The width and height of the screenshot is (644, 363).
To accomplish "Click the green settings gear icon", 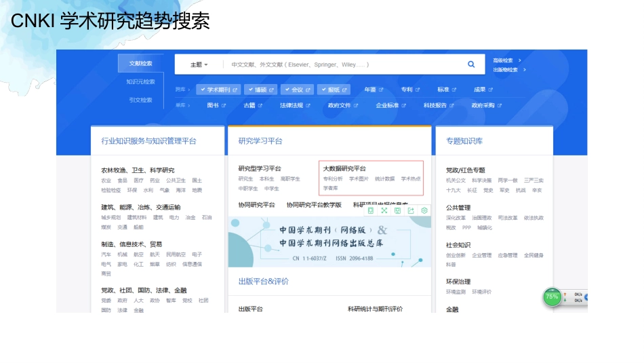I will coord(424,210).
